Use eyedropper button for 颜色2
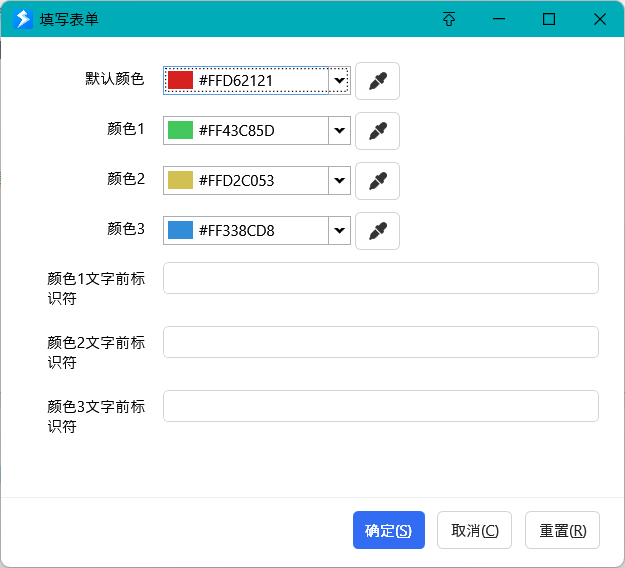The height and width of the screenshot is (568, 625). (377, 181)
